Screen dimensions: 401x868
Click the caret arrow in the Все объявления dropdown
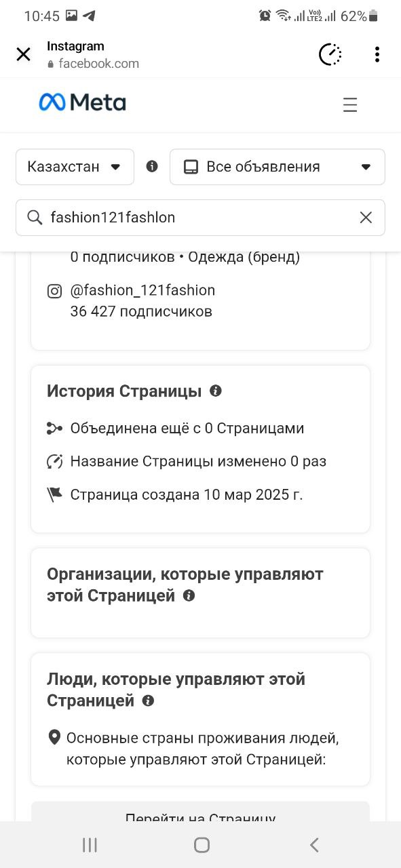point(366,167)
